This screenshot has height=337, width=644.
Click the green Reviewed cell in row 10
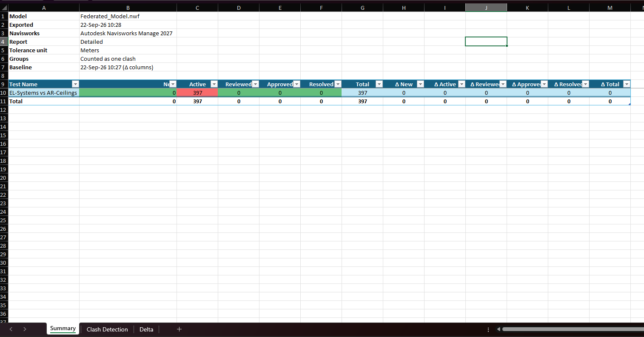[x=239, y=93]
